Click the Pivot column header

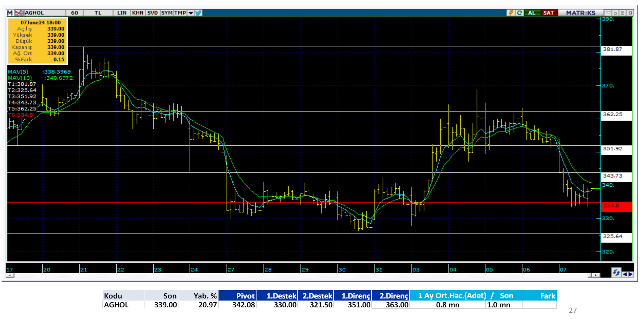(237, 296)
